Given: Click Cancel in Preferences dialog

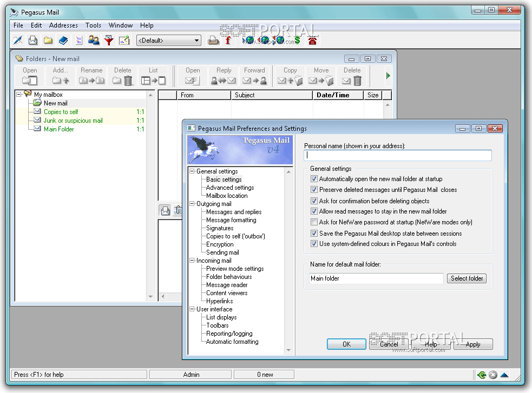Looking at the screenshot, I should tap(389, 344).
